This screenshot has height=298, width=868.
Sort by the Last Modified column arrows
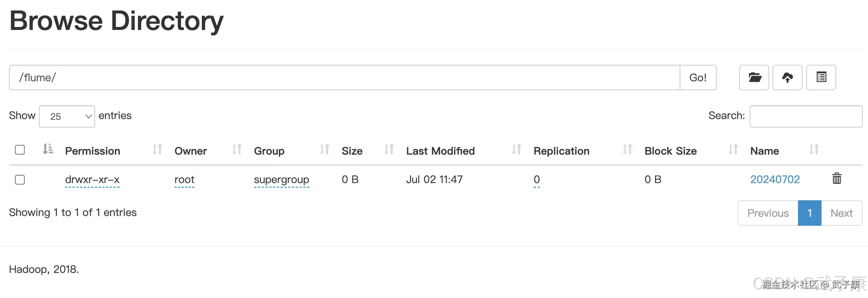(516, 150)
